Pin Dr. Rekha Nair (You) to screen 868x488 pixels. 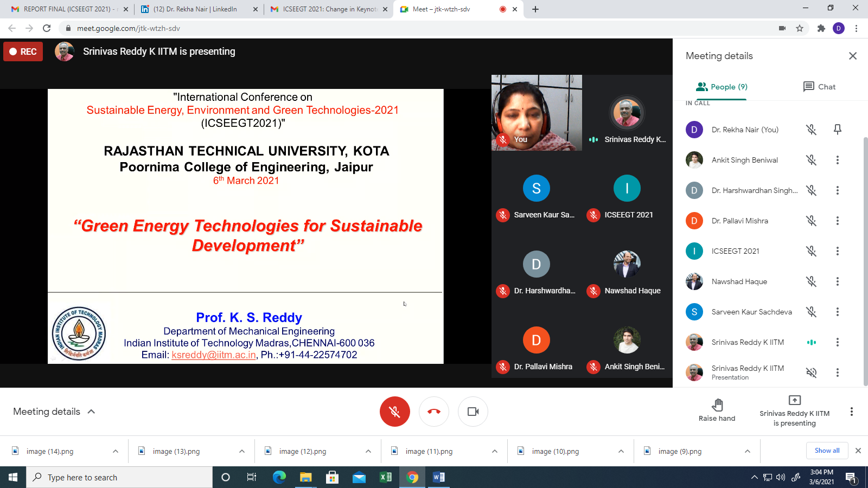point(837,130)
